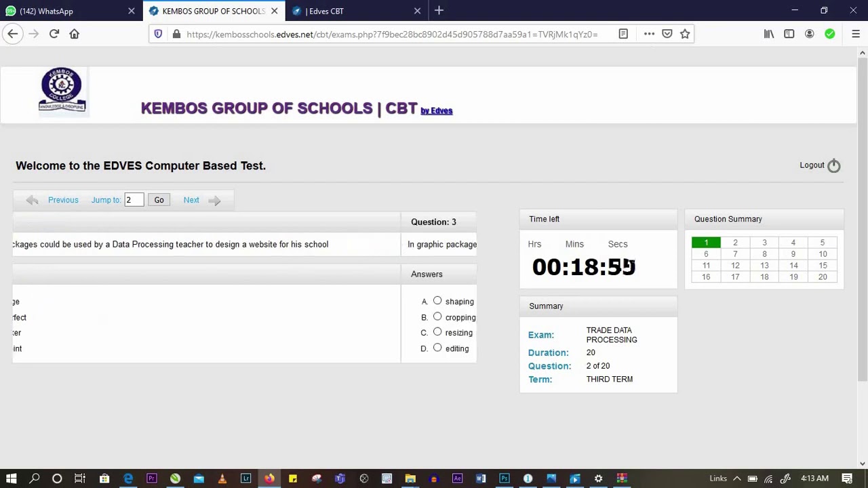Jump to question 8 in summary
This screenshot has width=868, height=488.
click(x=764, y=254)
